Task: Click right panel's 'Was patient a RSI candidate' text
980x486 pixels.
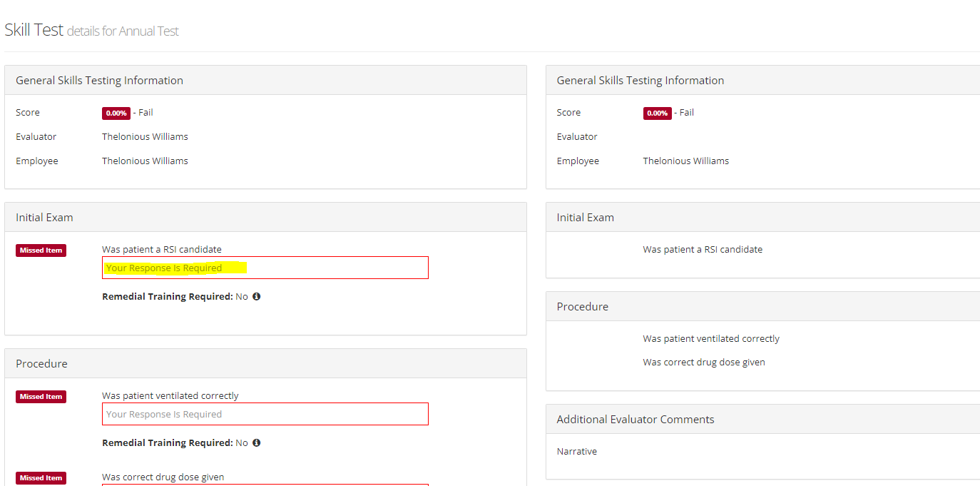Action: click(702, 250)
